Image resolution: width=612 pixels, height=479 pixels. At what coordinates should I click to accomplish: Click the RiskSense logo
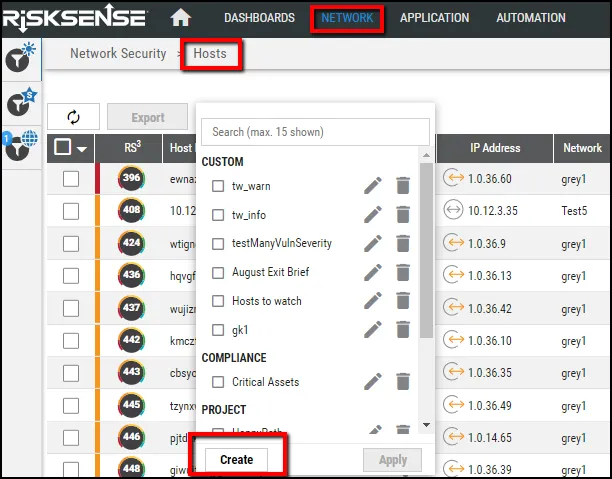point(74,18)
